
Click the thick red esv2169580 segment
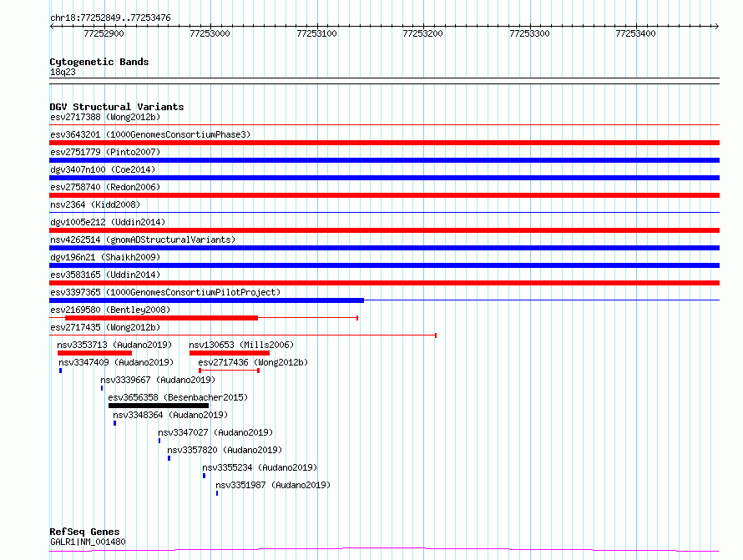162,318
